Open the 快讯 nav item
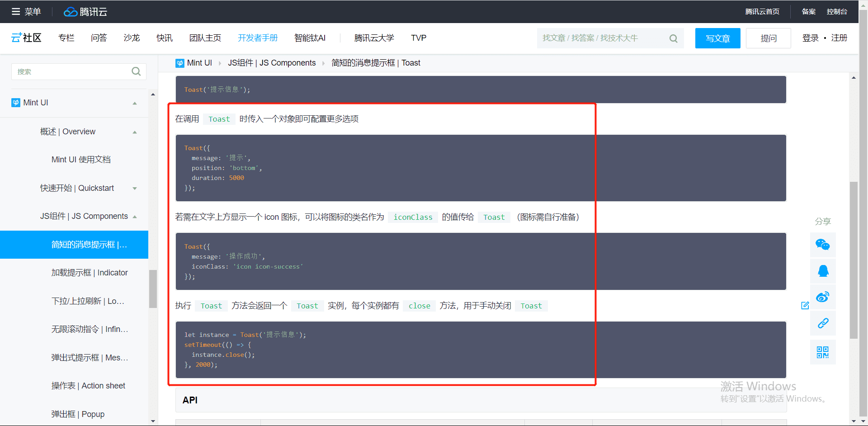The height and width of the screenshot is (426, 868). tap(165, 38)
